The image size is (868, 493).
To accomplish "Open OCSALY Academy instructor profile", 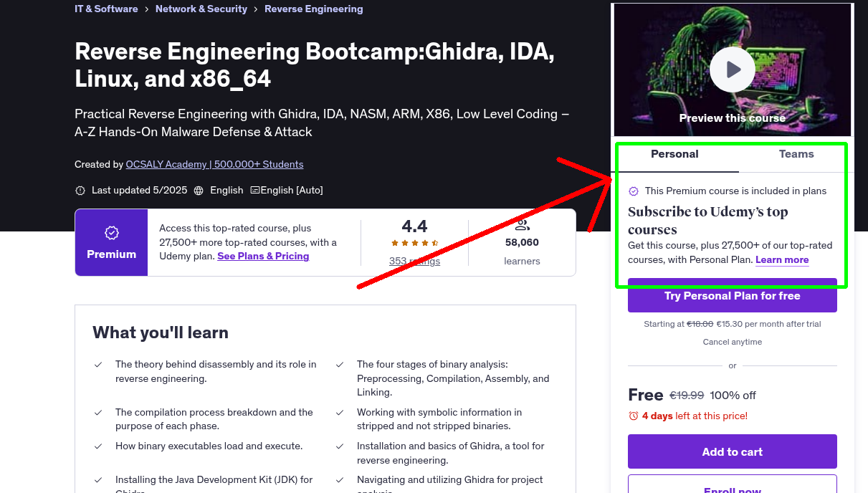I will (x=214, y=164).
